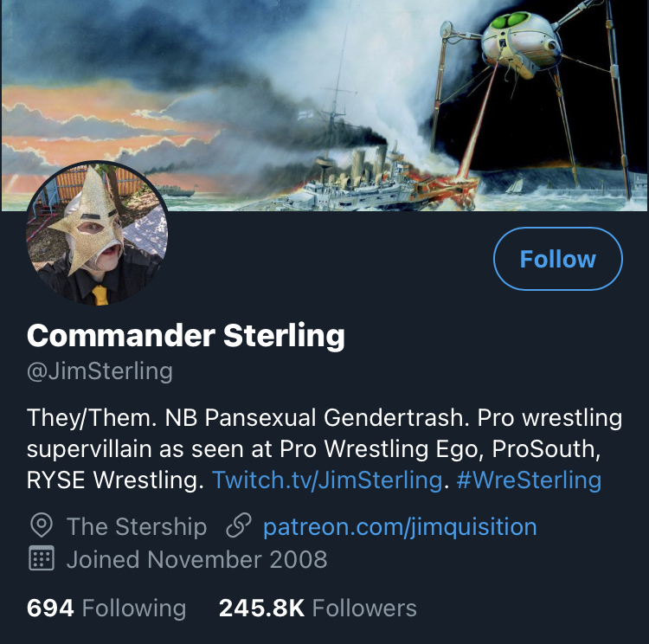The height and width of the screenshot is (644, 649).
Task: View the 245.8K Followers list
Action: (x=318, y=608)
